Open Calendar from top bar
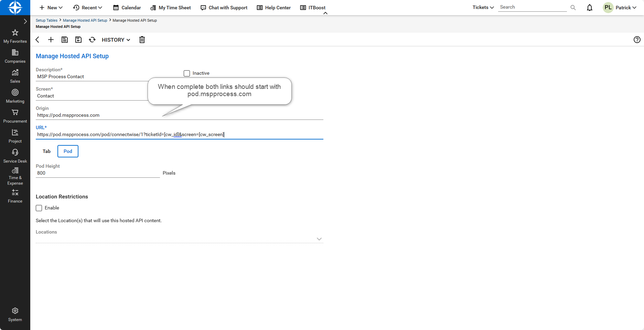Viewport: 644px width, 330px height. tap(127, 8)
